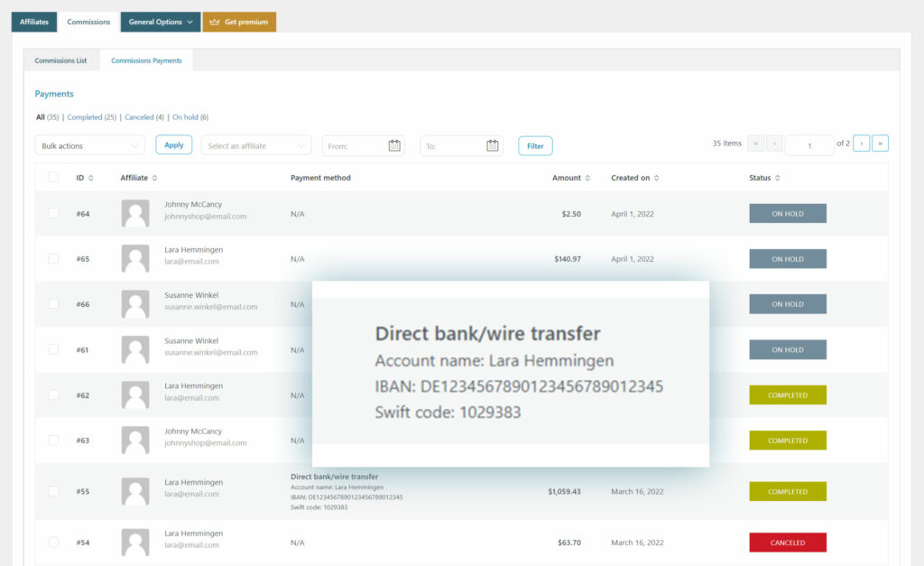Open the Affiliates tab
The height and width of the screenshot is (566, 924).
(34, 22)
